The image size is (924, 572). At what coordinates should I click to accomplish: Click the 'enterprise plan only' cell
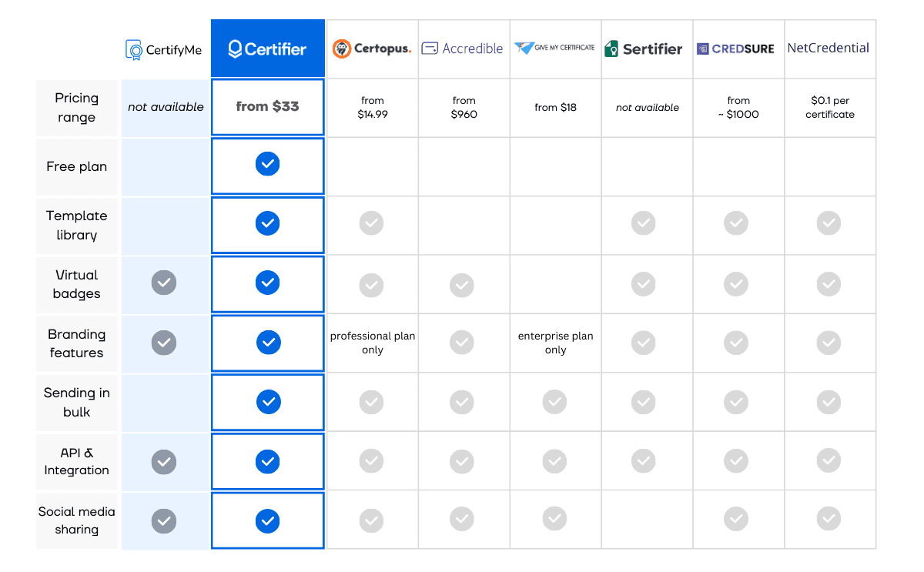[x=555, y=343]
